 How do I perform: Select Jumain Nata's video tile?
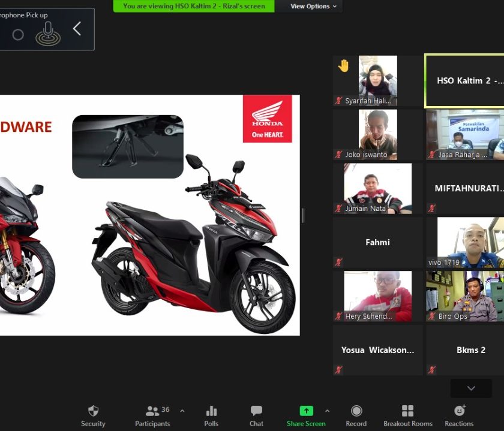[x=377, y=188]
